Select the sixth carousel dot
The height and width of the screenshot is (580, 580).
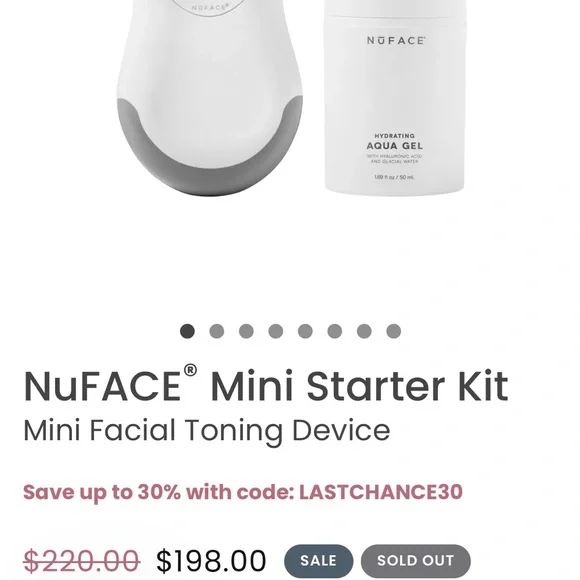click(x=335, y=331)
